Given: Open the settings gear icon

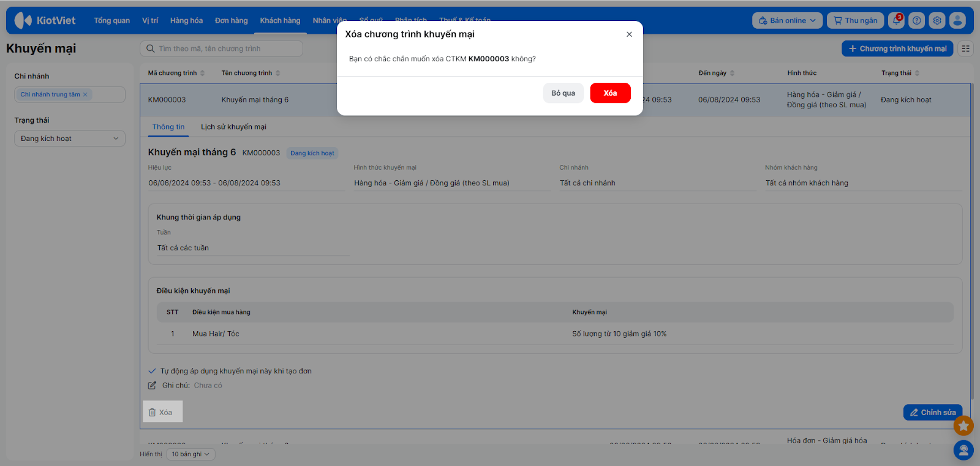Looking at the screenshot, I should tap(937, 20).
